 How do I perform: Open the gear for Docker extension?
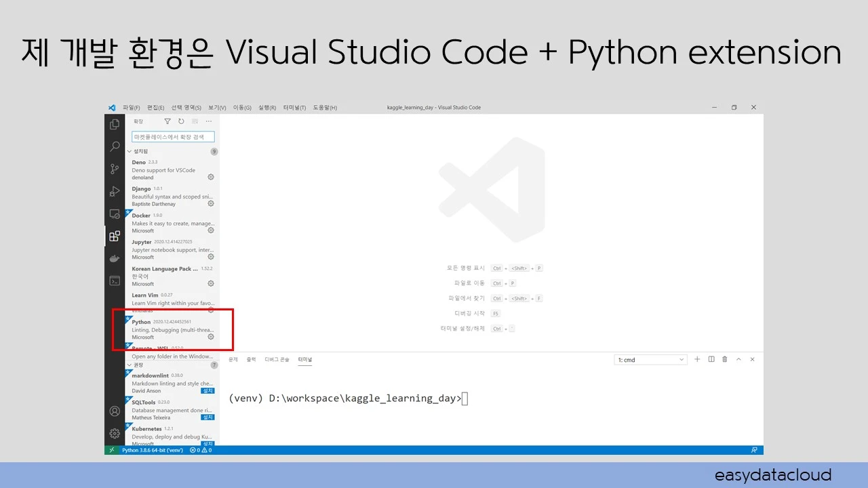click(x=211, y=230)
